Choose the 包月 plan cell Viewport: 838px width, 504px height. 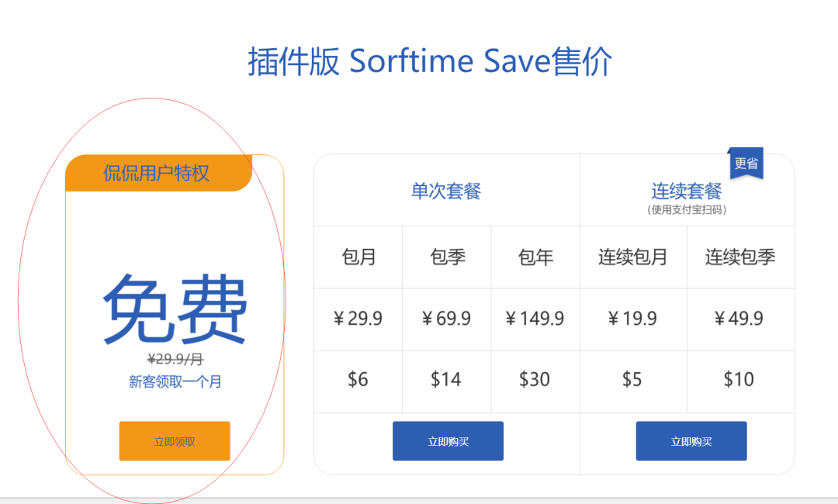click(358, 257)
